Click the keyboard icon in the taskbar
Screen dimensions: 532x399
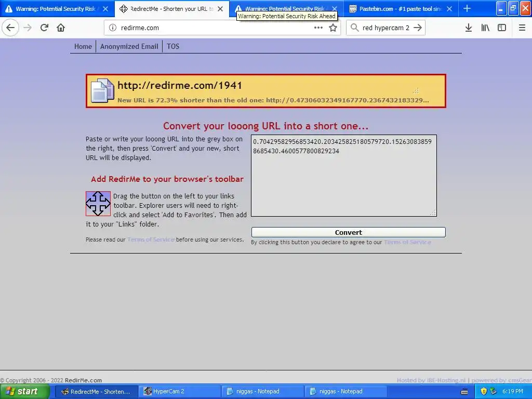[x=464, y=392]
